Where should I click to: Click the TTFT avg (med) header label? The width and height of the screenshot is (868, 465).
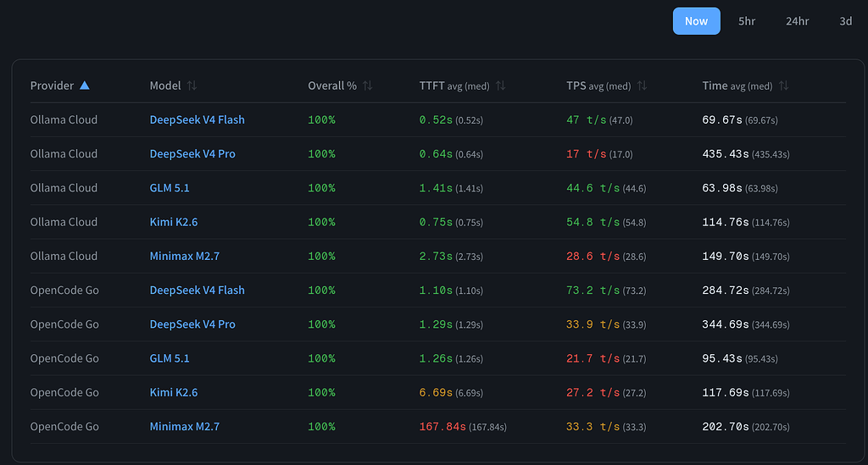click(454, 86)
